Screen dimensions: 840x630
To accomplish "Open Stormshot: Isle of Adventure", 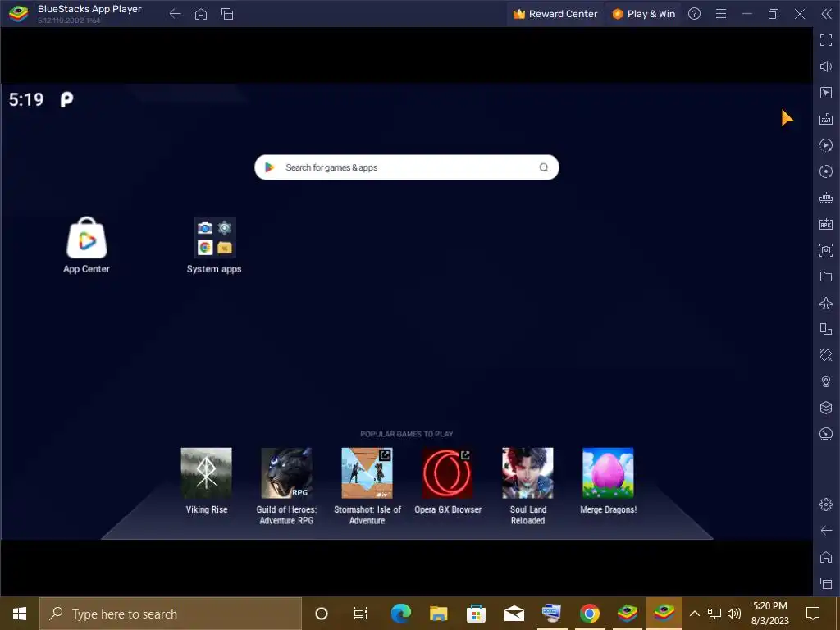I will click(367, 473).
